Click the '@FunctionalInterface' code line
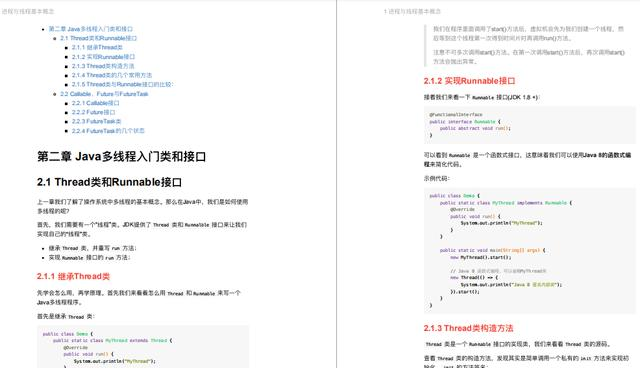Screen dimensions: 640x368 click(x=456, y=115)
